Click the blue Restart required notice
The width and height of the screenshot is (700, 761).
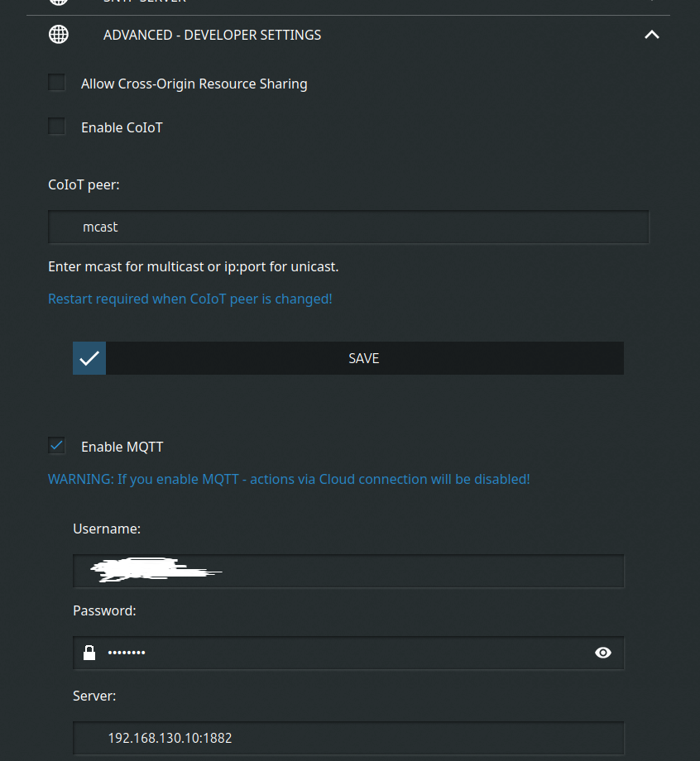189,299
